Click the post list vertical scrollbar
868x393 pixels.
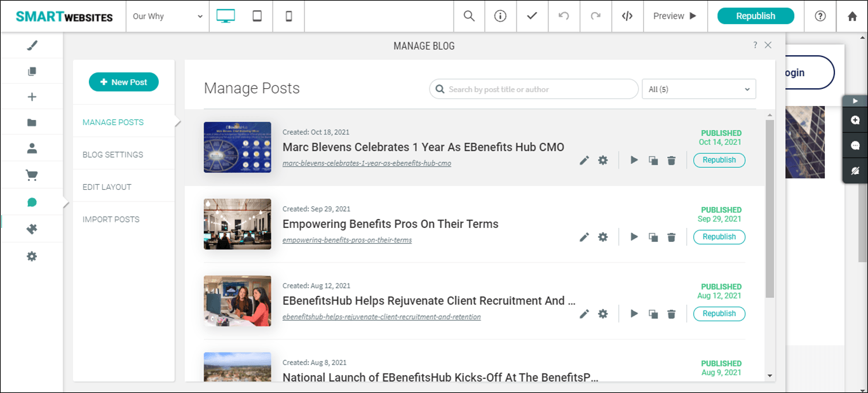pyautogui.click(x=770, y=210)
